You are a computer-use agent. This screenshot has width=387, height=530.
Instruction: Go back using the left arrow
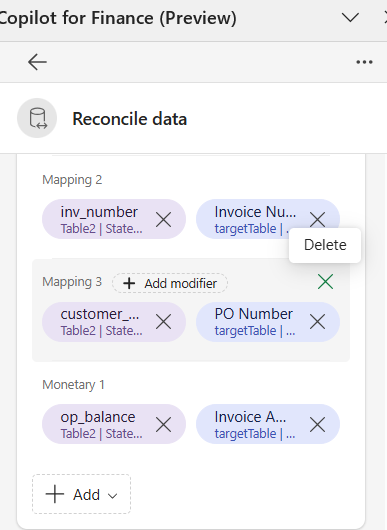[37, 62]
